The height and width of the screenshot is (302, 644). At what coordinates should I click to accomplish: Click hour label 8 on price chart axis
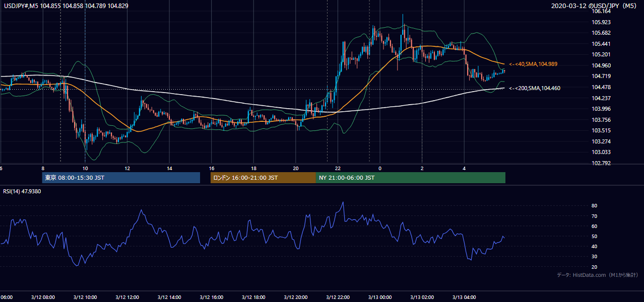pos(43,168)
